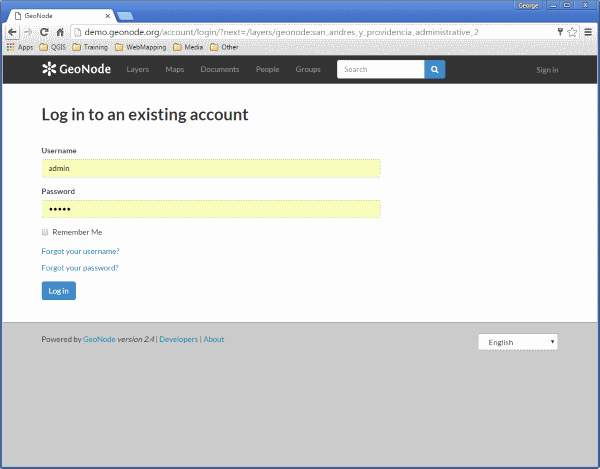Click the blue search magnifier button
This screenshot has height=469, width=600.
[434, 69]
